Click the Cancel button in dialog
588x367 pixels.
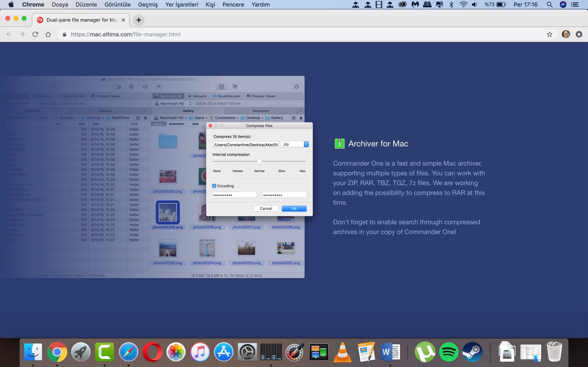click(266, 209)
